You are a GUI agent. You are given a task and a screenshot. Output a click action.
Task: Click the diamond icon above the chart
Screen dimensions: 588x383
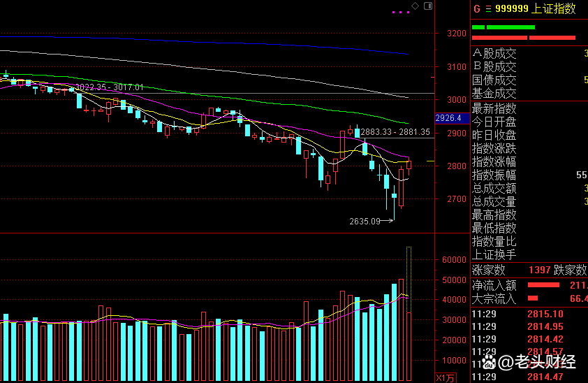click(x=415, y=6)
